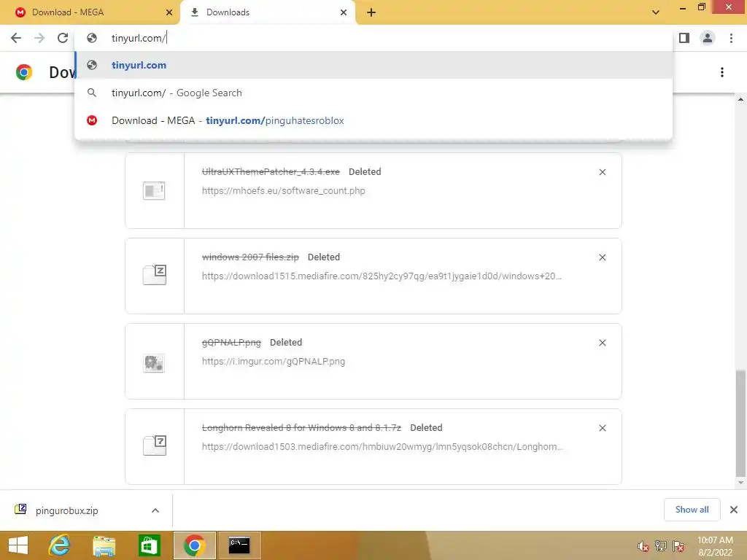The width and height of the screenshot is (747, 560).
Task: Go back using the browser back arrow
Action: 16,38
